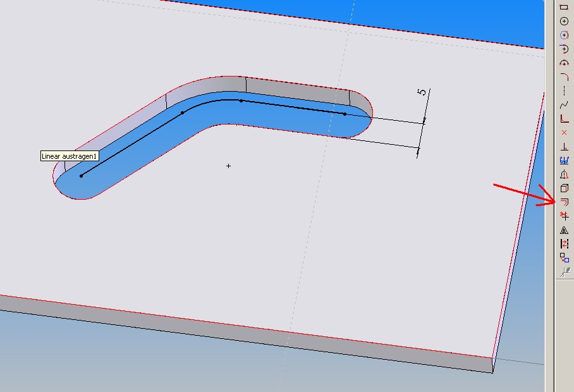Click the Move entities squares icon

point(565,258)
